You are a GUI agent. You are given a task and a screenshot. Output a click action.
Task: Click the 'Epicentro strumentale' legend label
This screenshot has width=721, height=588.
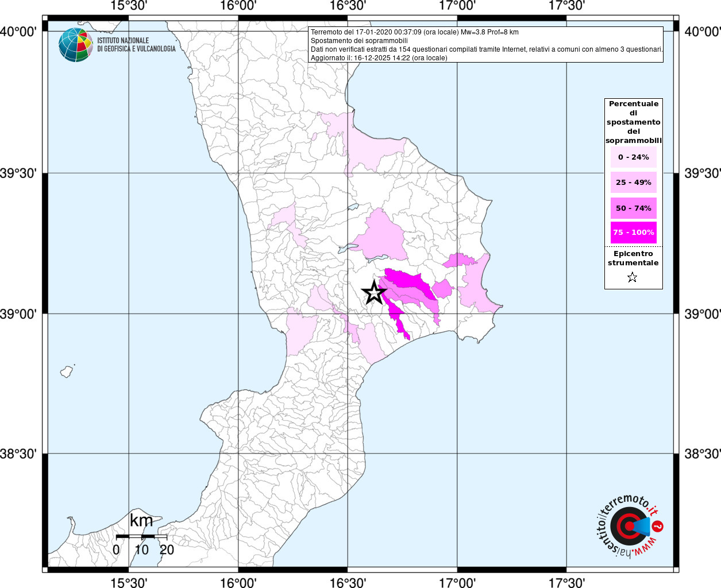[x=633, y=258]
